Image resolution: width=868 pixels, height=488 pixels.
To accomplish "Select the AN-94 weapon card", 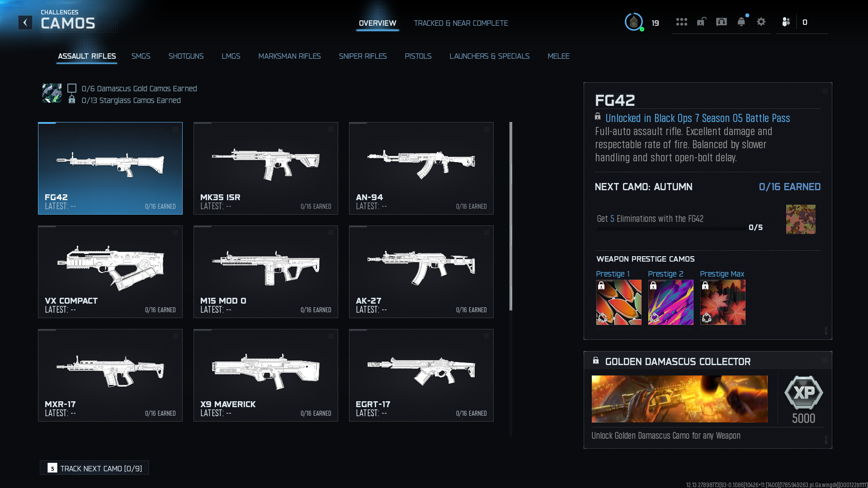I will click(x=421, y=168).
